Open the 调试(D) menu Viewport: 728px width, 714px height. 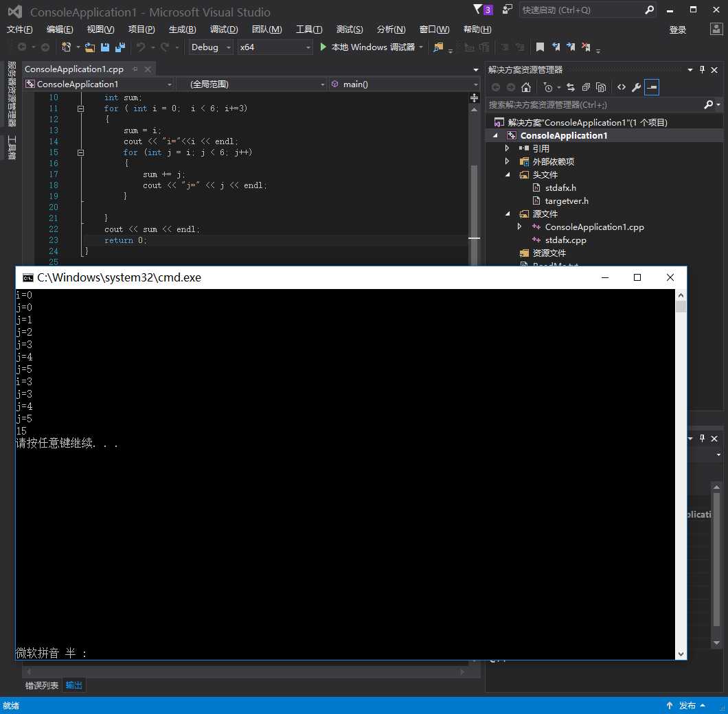(x=224, y=30)
